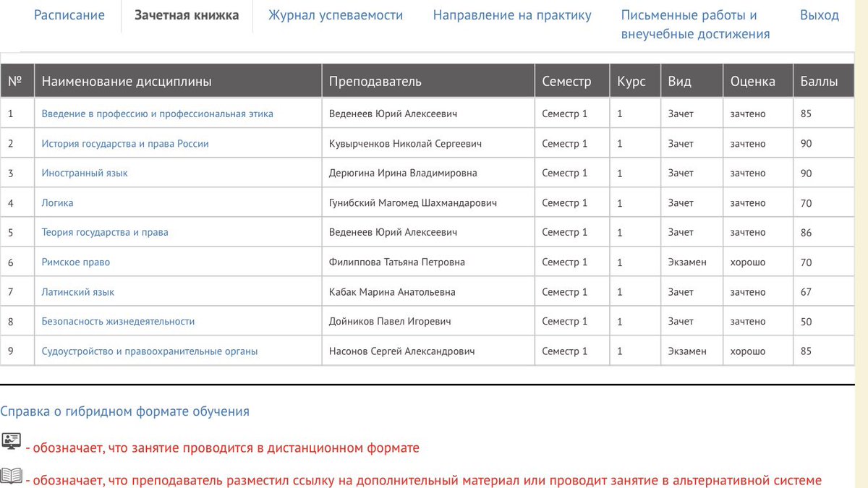Open Направление на практику tab
The height and width of the screenshot is (488, 868).
point(512,15)
